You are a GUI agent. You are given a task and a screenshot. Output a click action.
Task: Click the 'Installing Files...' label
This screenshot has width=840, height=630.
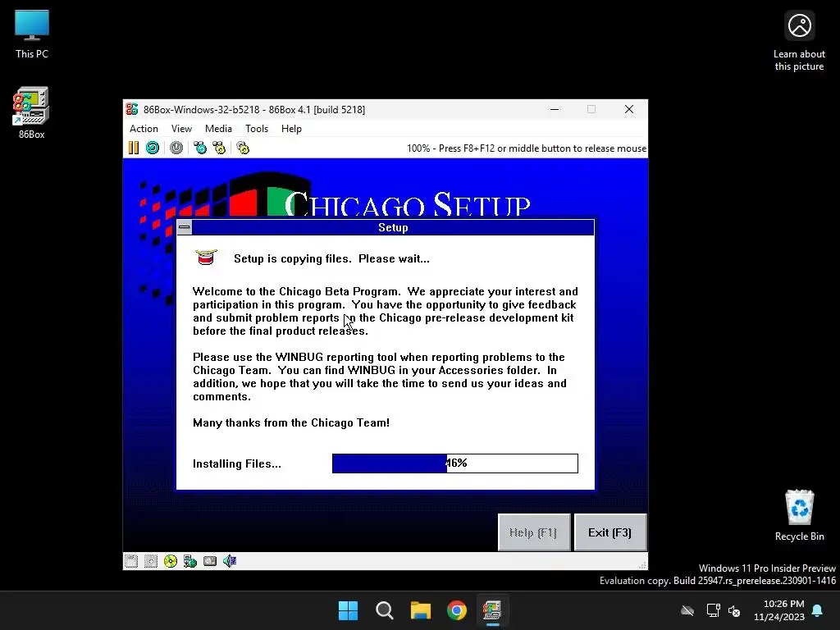[237, 464]
